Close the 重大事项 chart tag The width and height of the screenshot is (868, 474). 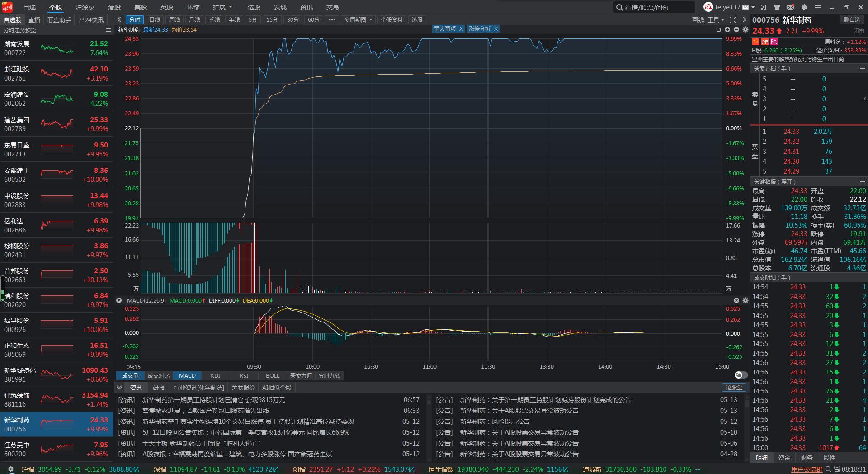tap(461, 29)
